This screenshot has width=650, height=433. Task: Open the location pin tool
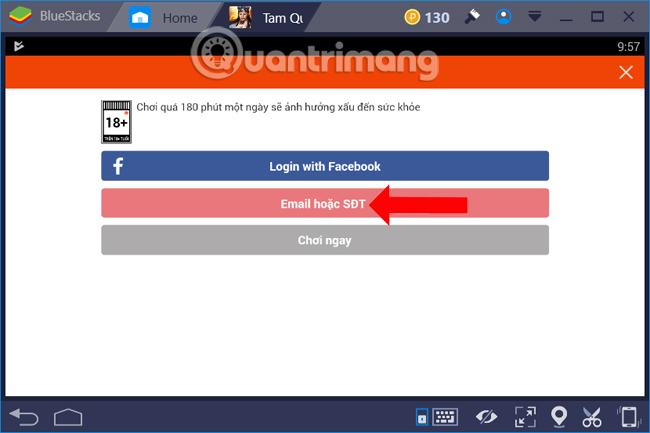[x=561, y=417]
